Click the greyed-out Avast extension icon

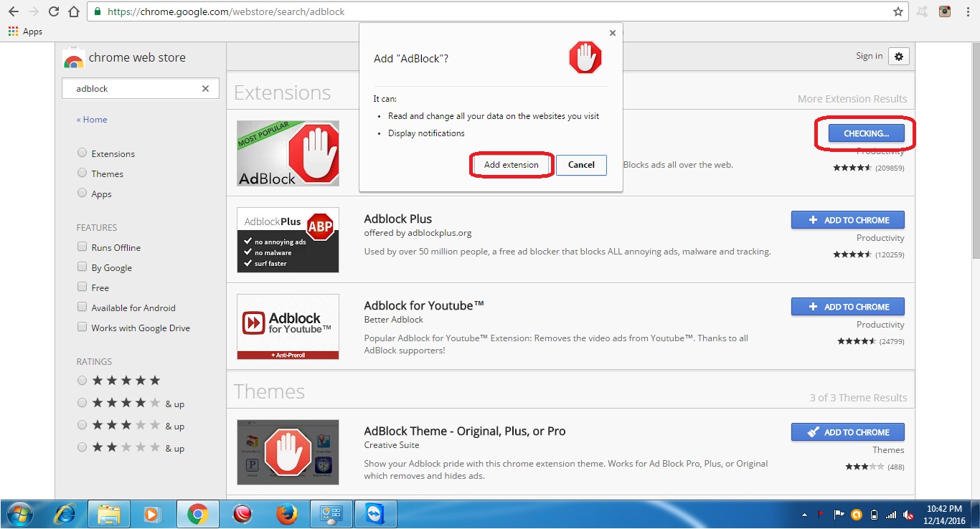point(923,11)
